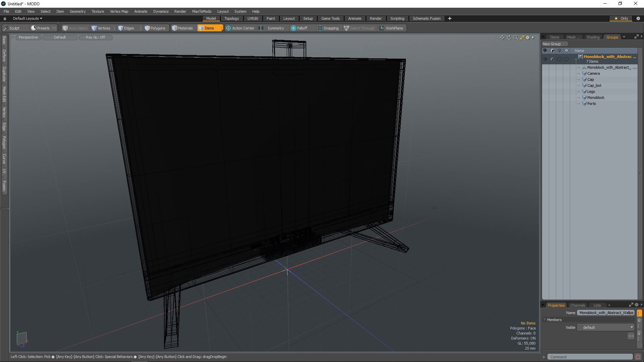Switch to Materials selection mode
The image size is (644, 362).
[182, 28]
